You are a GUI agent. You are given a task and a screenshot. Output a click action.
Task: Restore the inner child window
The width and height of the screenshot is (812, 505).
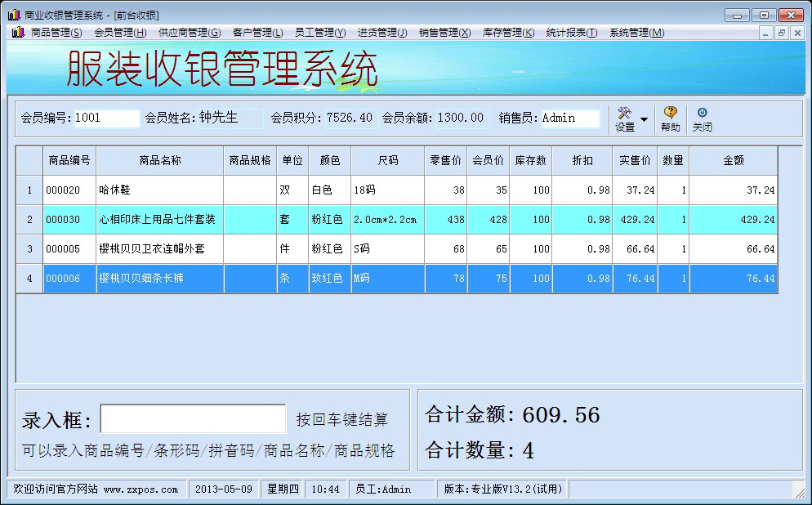point(782,33)
